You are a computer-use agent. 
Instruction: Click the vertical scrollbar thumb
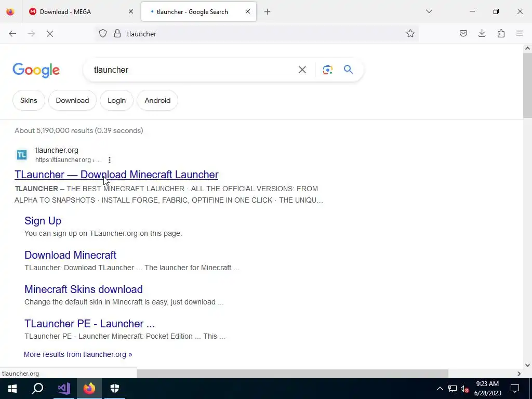click(x=527, y=86)
